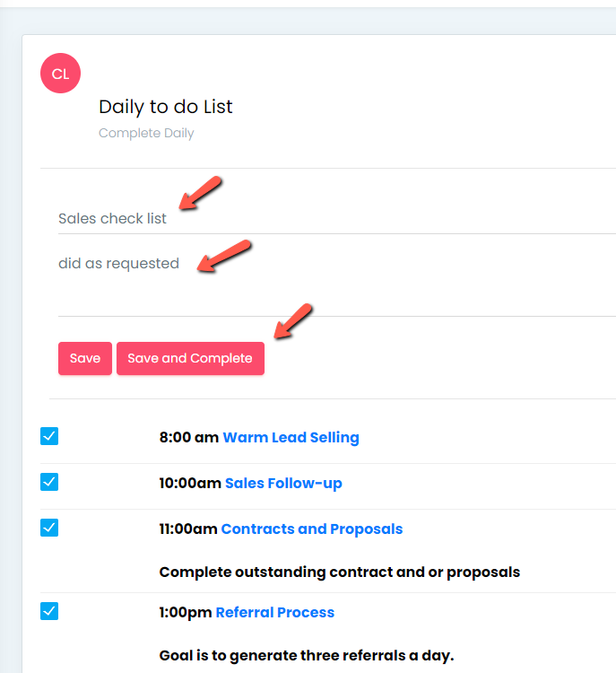Open the Warm Lead Selling link
The image size is (616, 673).
[x=291, y=437]
